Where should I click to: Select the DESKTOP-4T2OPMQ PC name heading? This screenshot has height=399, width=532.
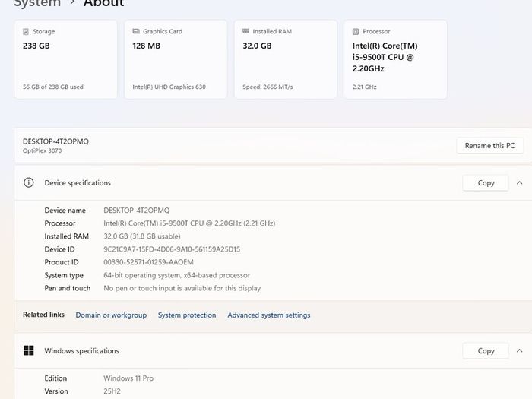(x=55, y=141)
